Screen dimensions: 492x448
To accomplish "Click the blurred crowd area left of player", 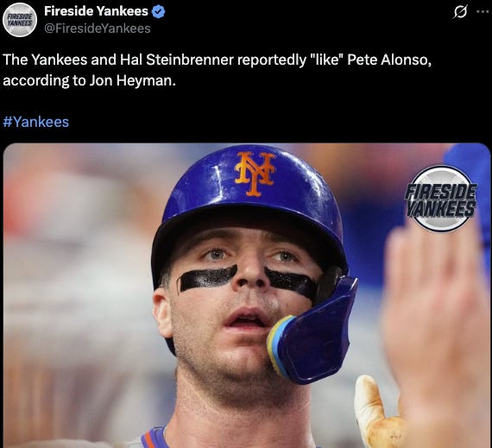I will tap(79, 282).
